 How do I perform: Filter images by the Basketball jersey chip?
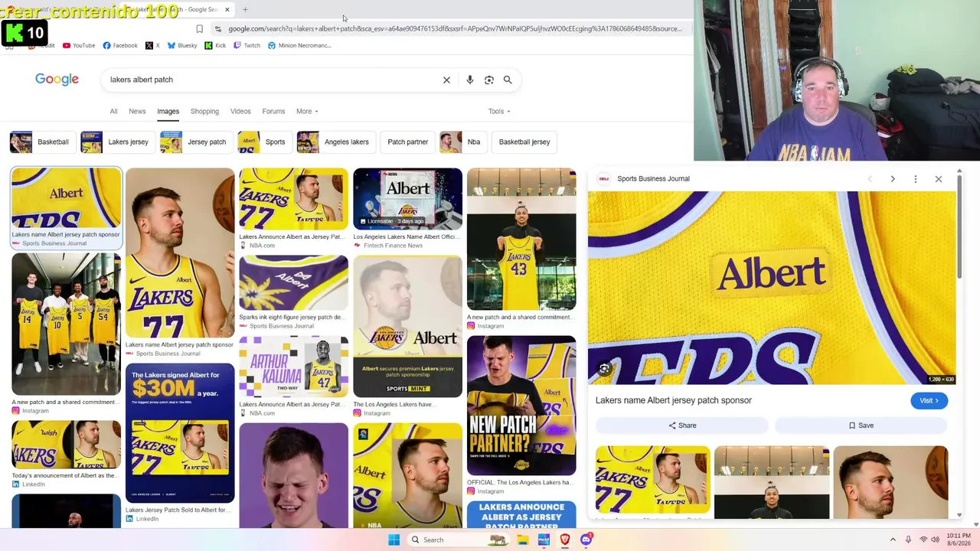tap(524, 142)
